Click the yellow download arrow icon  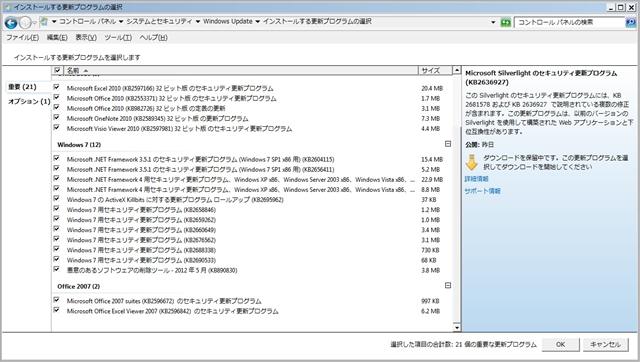[472, 162]
